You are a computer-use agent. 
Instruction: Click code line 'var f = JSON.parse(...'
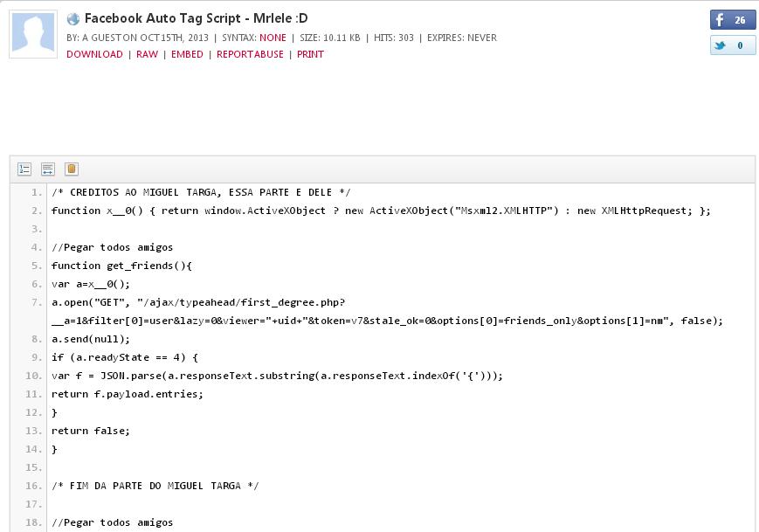click(x=277, y=377)
